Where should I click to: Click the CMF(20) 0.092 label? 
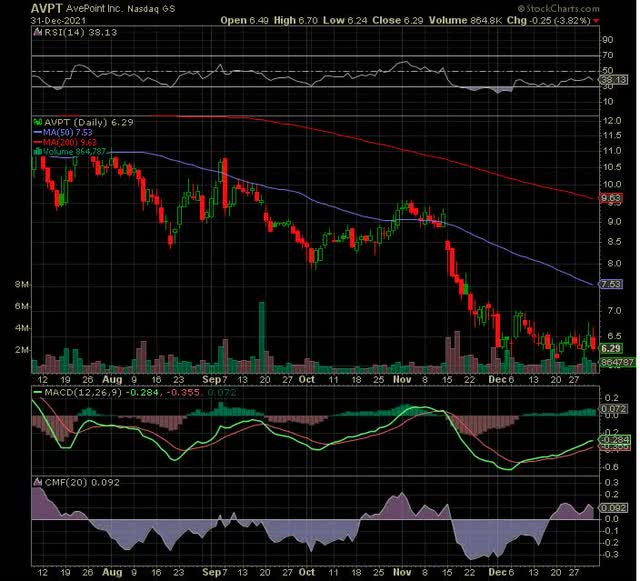point(82,482)
